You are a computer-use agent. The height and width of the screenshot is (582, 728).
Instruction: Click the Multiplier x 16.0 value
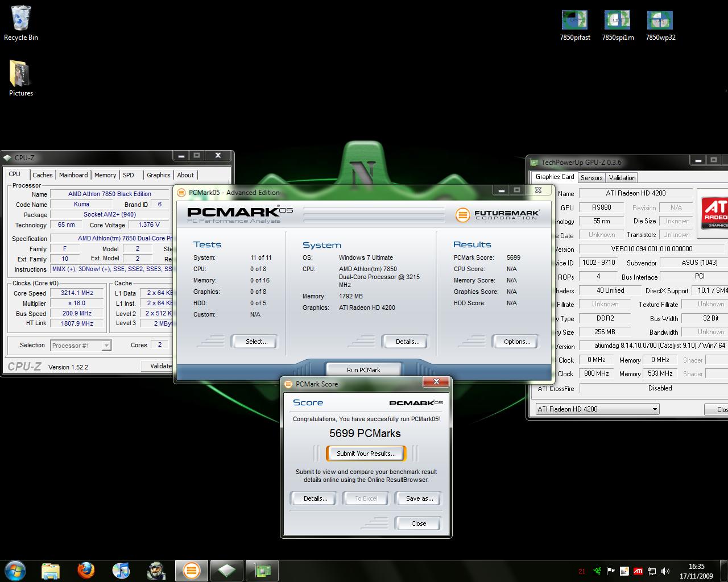pyautogui.click(x=77, y=304)
